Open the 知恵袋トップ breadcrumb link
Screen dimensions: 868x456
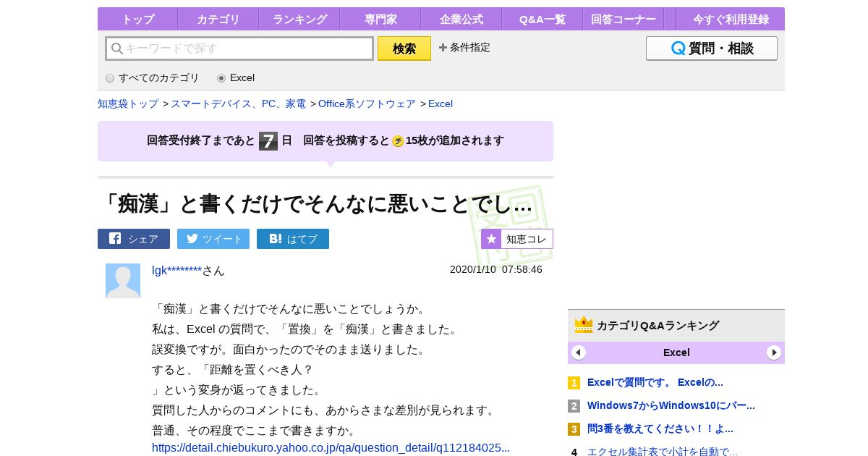(x=128, y=104)
